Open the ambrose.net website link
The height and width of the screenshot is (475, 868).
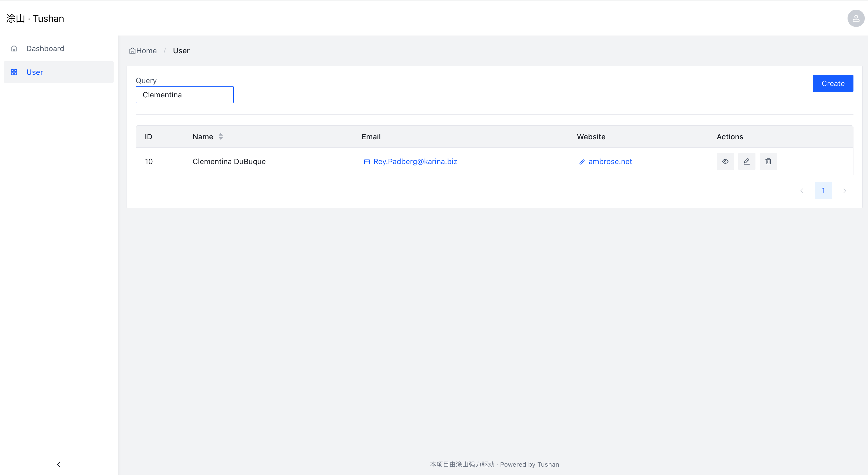(x=610, y=162)
